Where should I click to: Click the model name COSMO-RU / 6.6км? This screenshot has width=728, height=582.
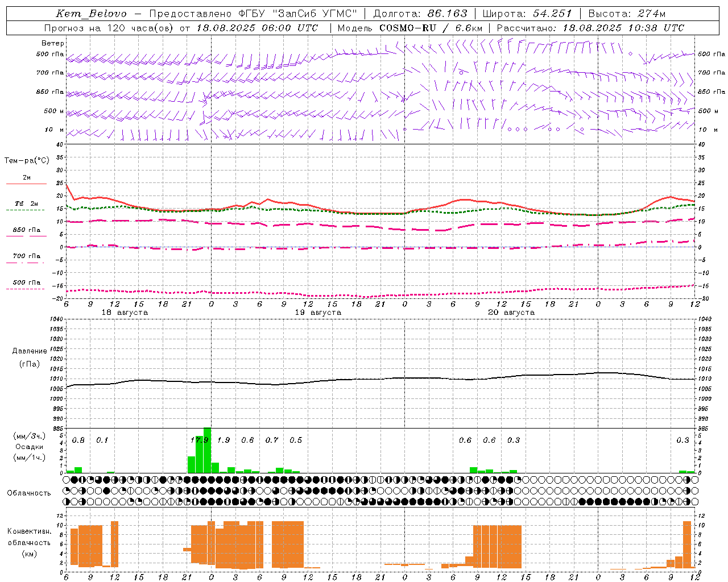tap(431, 28)
